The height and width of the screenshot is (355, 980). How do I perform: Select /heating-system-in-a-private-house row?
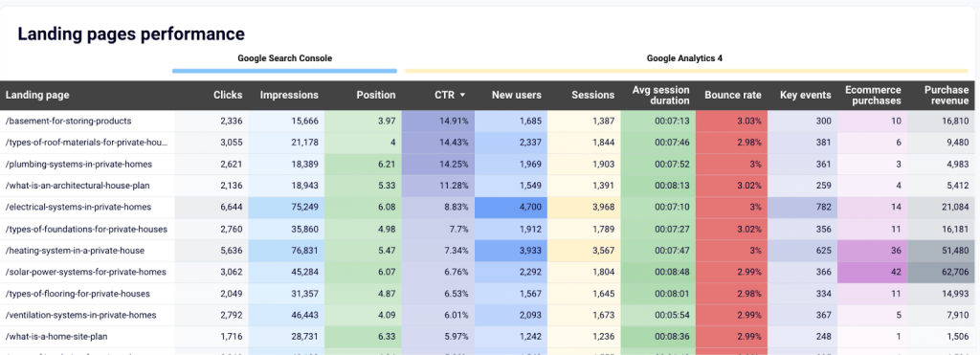coord(490,250)
